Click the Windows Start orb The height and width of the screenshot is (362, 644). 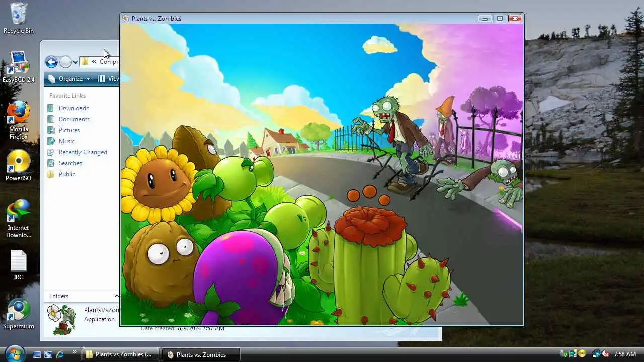pyautogui.click(x=15, y=353)
